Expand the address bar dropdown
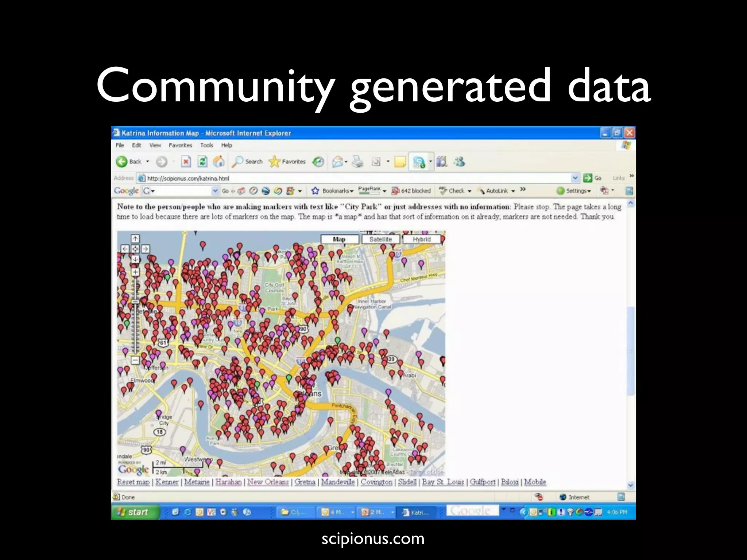 (575, 178)
